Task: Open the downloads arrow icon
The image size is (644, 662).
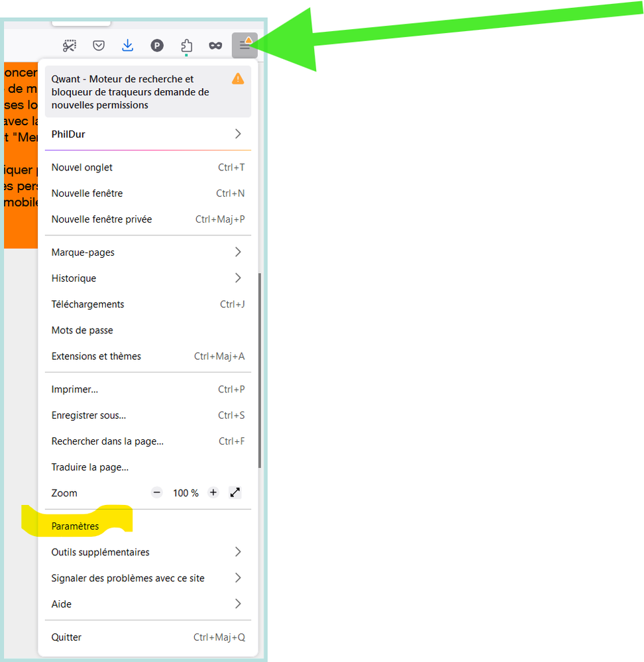Action: tap(128, 45)
